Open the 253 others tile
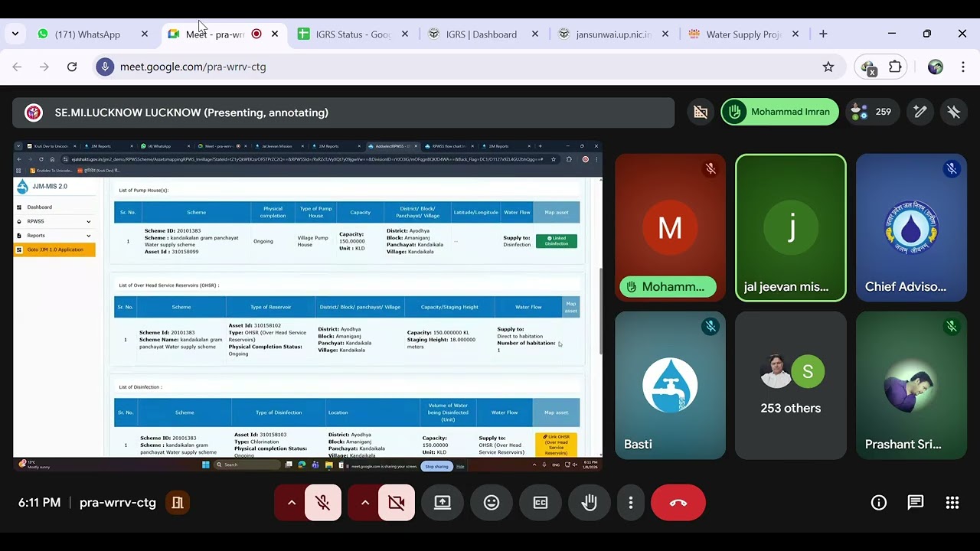This screenshot has height=551, width=980. (x=791, y=385)
